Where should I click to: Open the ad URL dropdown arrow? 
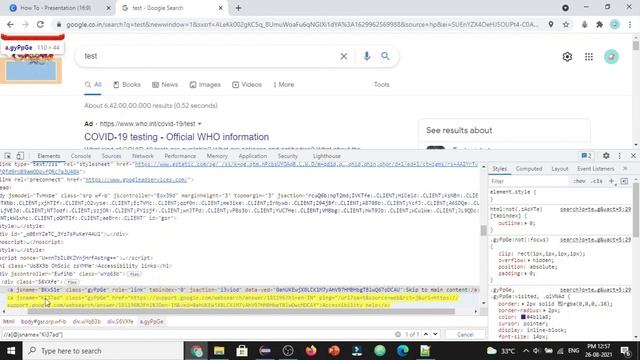[x=200, y=124]
